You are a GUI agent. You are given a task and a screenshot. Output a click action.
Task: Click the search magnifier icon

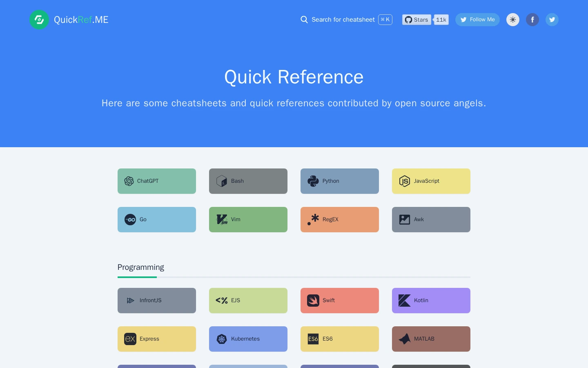[x=304, y=20]
